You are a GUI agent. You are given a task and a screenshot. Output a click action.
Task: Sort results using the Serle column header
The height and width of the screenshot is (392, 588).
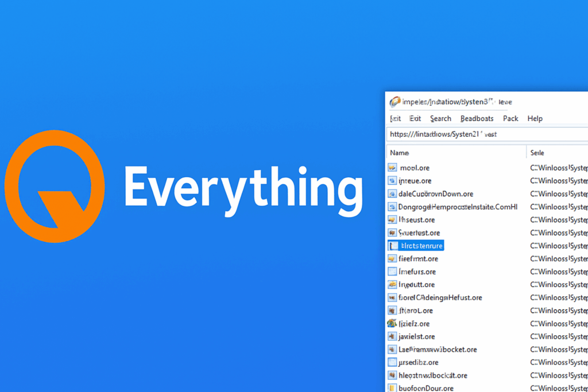(x=536, y=152)
